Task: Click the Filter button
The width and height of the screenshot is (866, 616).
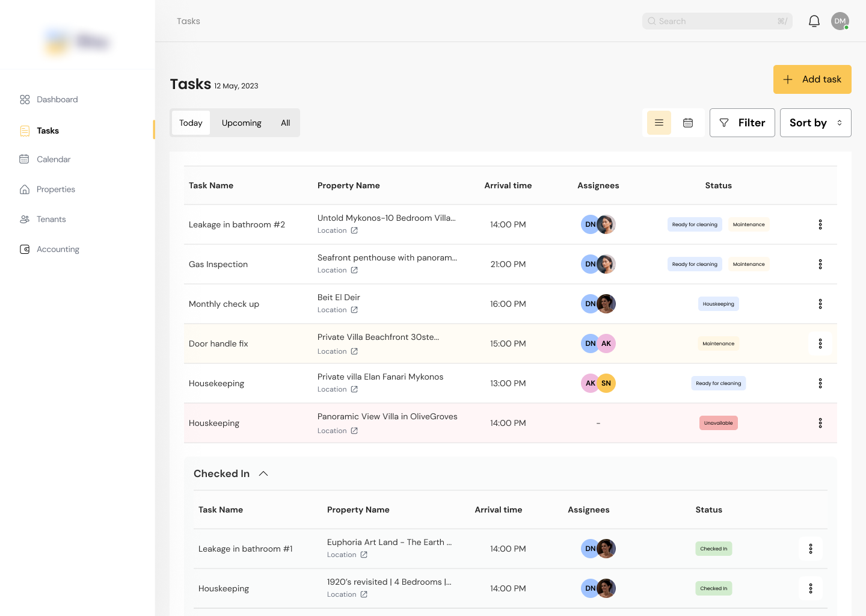Action: click(x=742, y=123)
